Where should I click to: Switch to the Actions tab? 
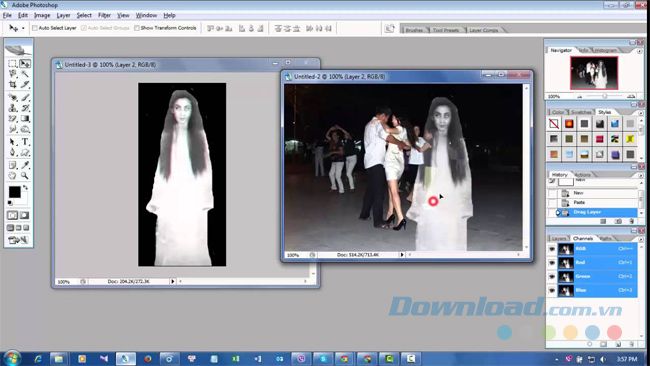(583, 175)
